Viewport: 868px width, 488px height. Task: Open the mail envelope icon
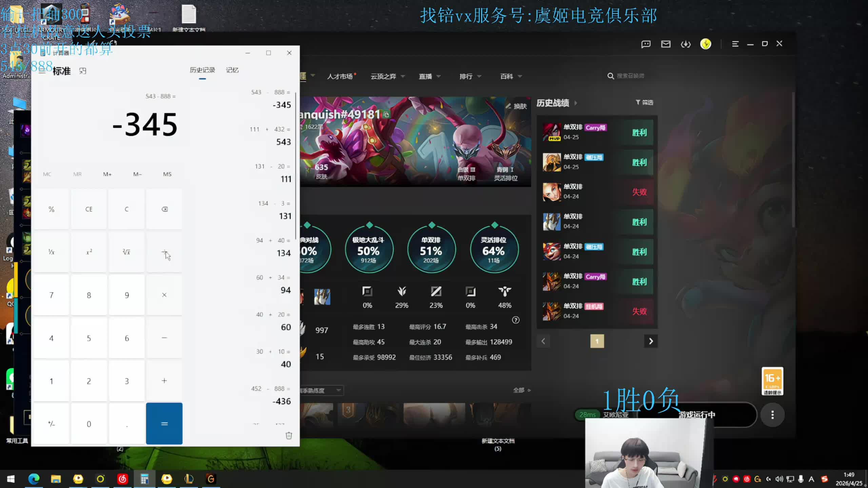(x=666, y=44)
